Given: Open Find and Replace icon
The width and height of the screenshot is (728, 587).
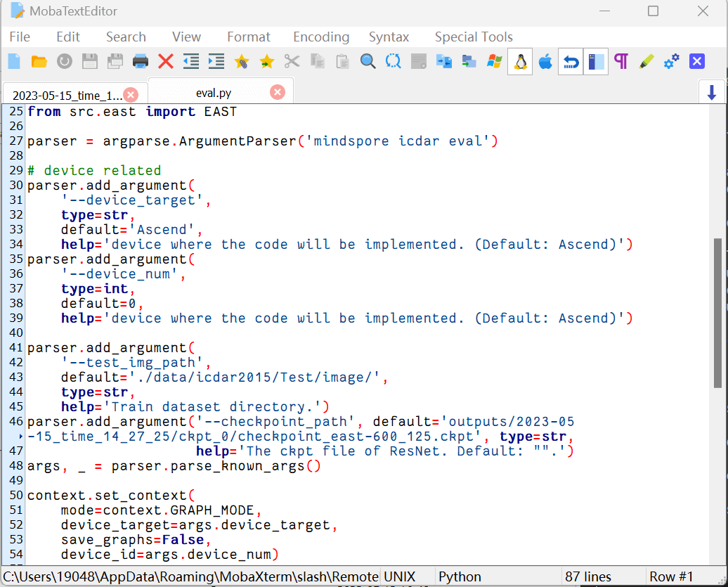Looking at the screenshot, I should [x=394, y=61].
